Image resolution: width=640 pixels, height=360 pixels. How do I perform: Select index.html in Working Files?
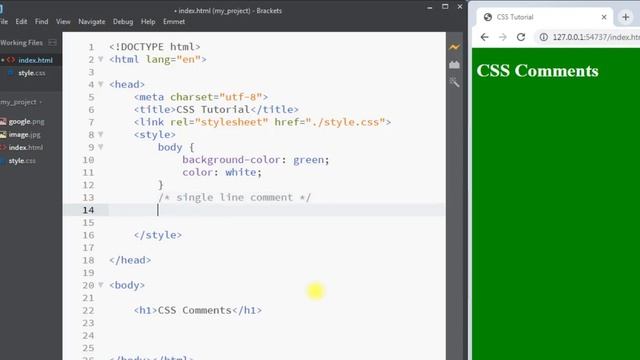(35, 60)
